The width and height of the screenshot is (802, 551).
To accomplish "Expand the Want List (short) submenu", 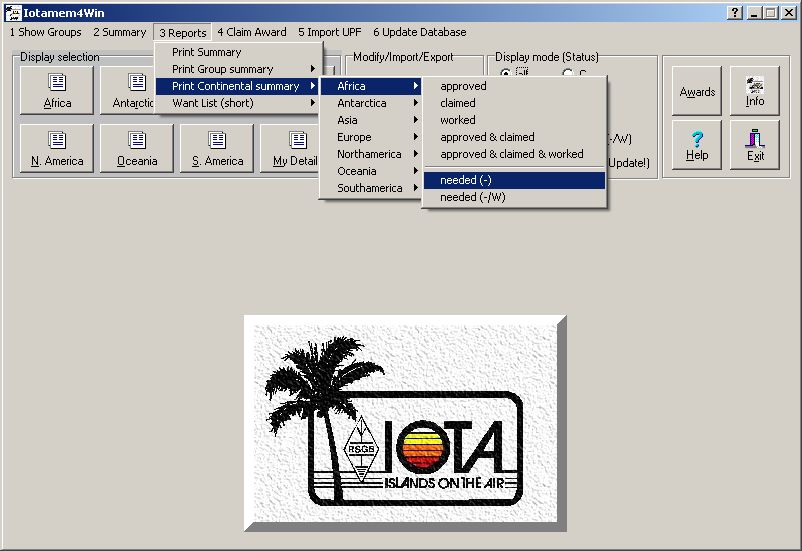I will [x=238, y=103].
